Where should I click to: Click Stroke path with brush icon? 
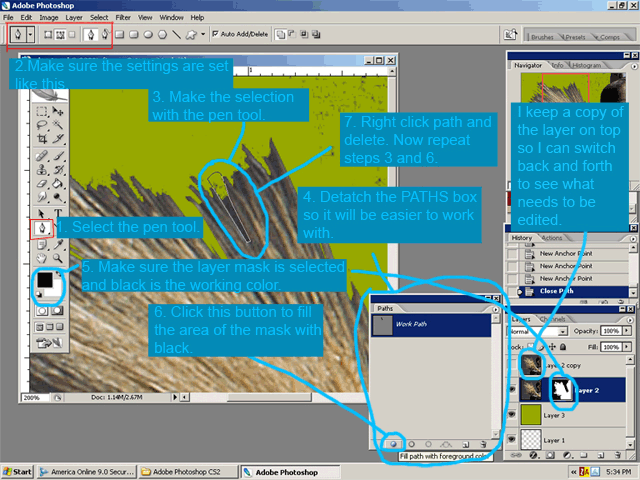(411, 444)
